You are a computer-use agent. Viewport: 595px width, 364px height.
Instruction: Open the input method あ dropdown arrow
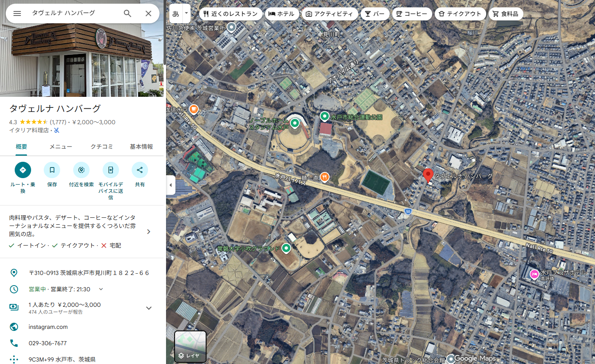(x=186, y=13)
